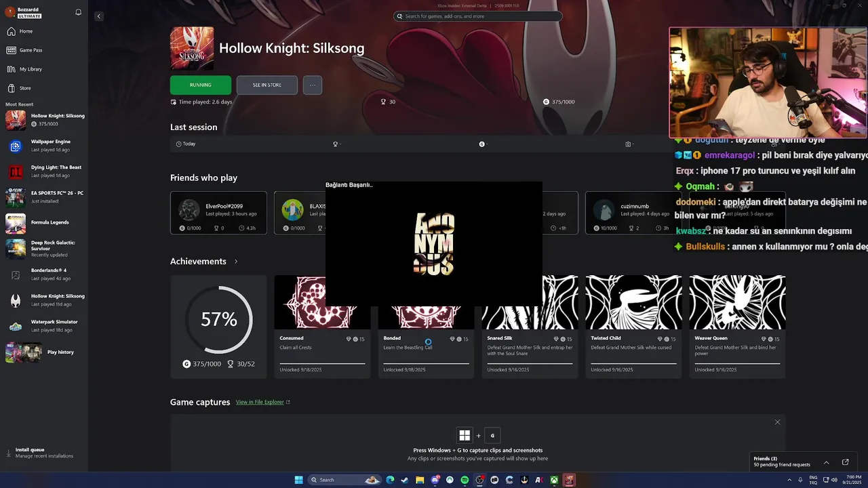
Task: Open the Windows Start menu
Action: coord(298,480)
